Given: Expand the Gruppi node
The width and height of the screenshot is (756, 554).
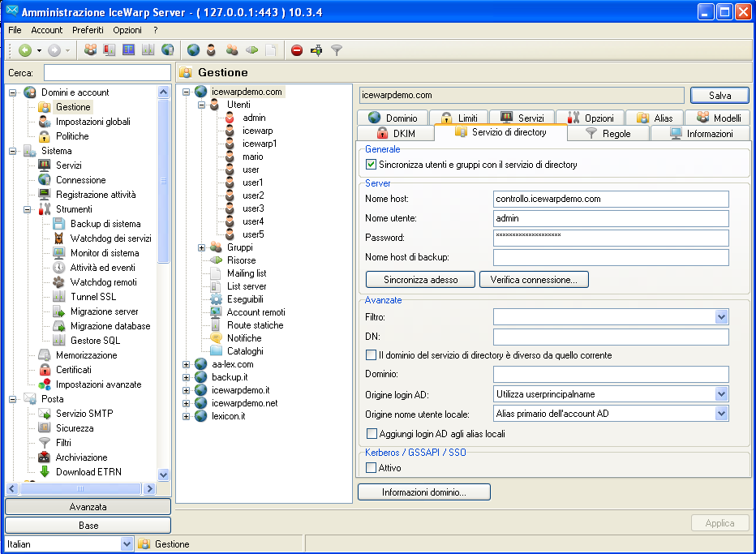Looking at the screenshot, I should pos(201,248).
